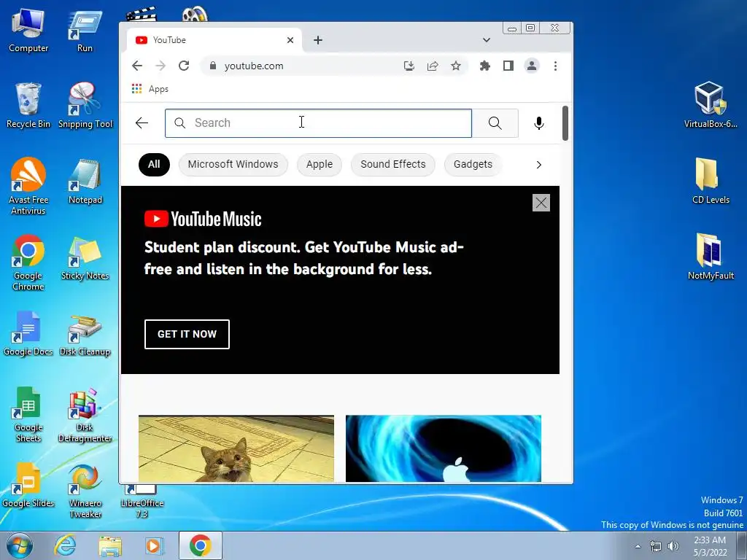Click the YouTube Music logo
The width and height of the screenshot is (747, 560).
[203, 219]
